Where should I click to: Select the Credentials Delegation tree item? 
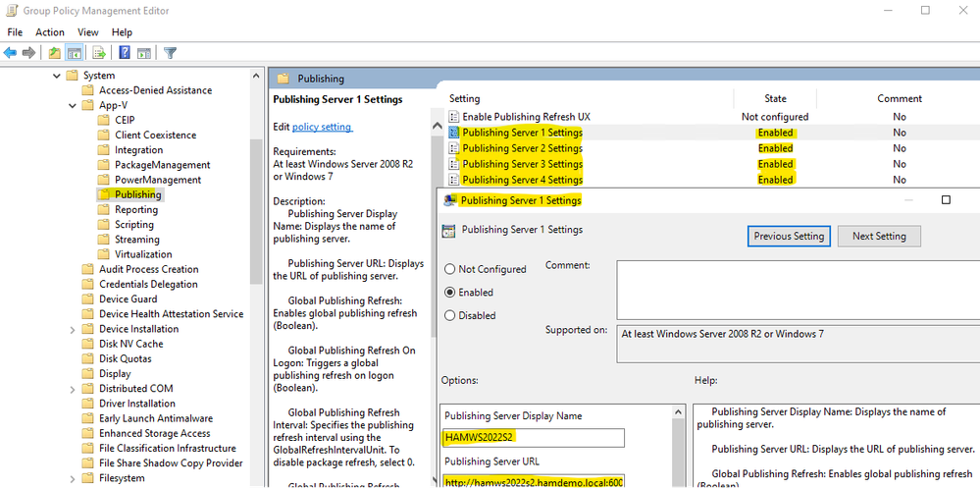pyautogui.click(x=148, y=285)
